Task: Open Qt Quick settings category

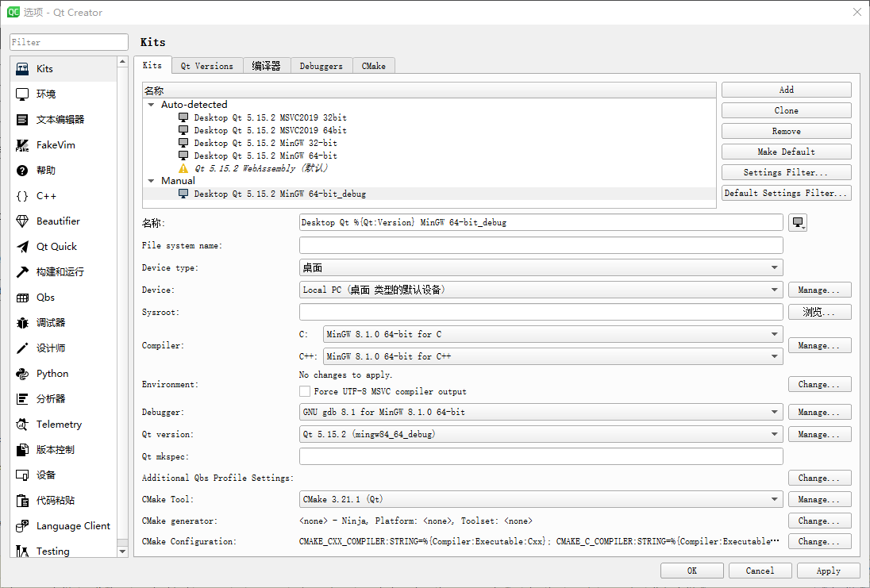Action: 64,247
